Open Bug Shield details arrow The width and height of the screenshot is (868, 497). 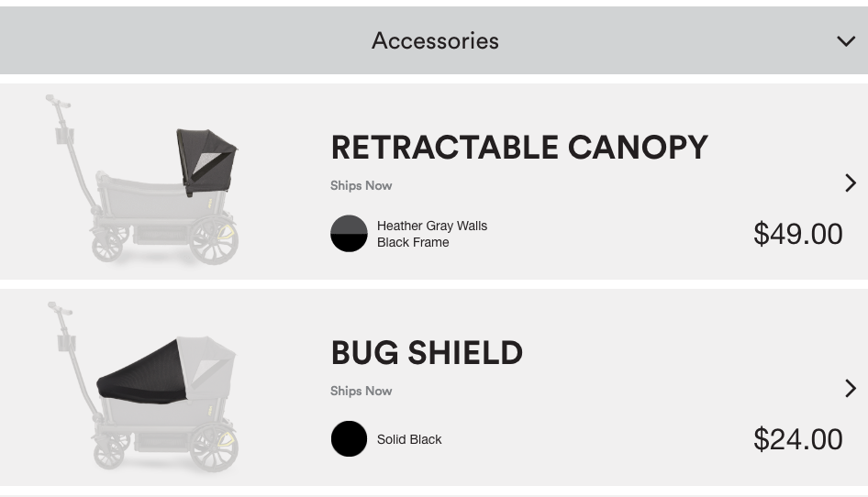click(x=851, y=388)
